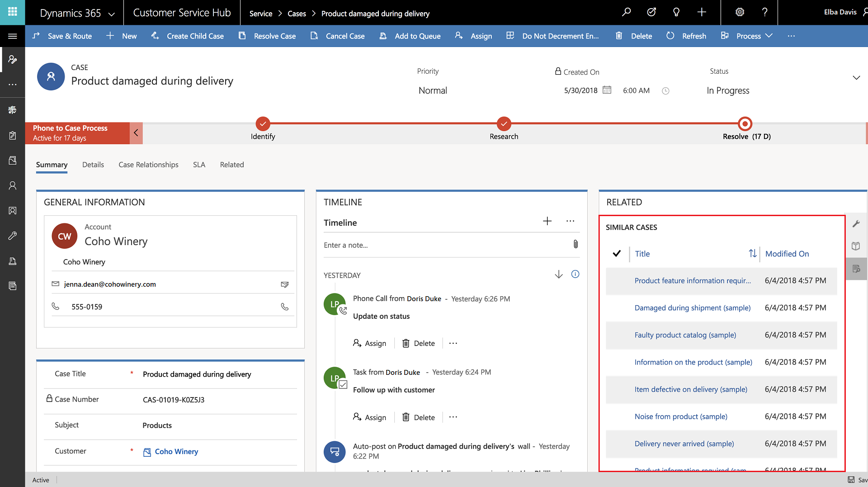Open the settings gear icon
Screen dimensions: 868x487
coord(740,12)
